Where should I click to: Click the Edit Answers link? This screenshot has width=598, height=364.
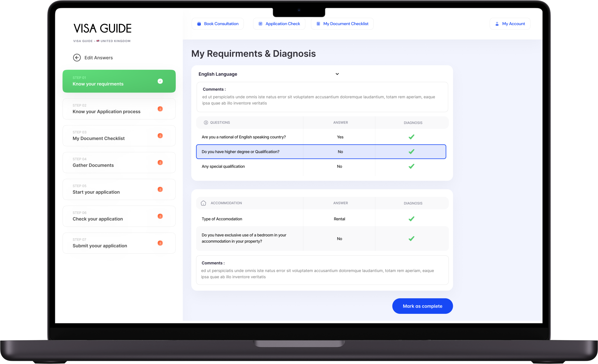pyautogui.click(x=98, y=58)
